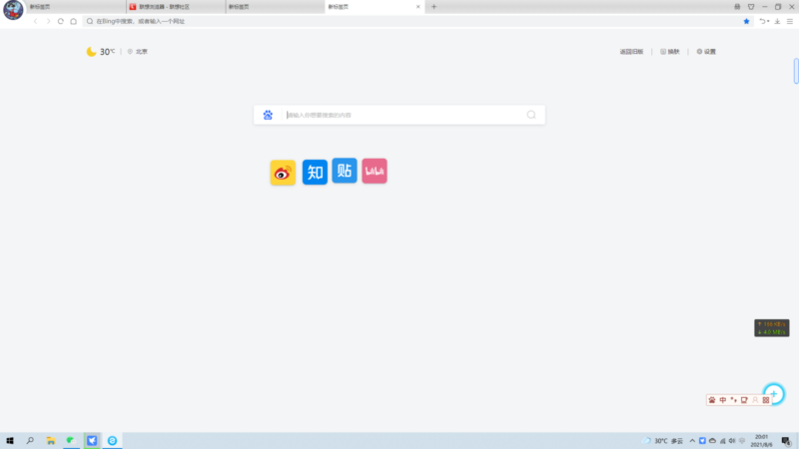Switch to the 联想浏览器 - 联想社区 tab
Image resolution: width=799 pixels, height=449 pixels.
(175, 6)
